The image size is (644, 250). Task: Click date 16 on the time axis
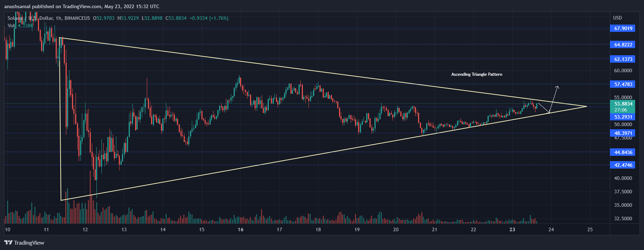[240, 229]
